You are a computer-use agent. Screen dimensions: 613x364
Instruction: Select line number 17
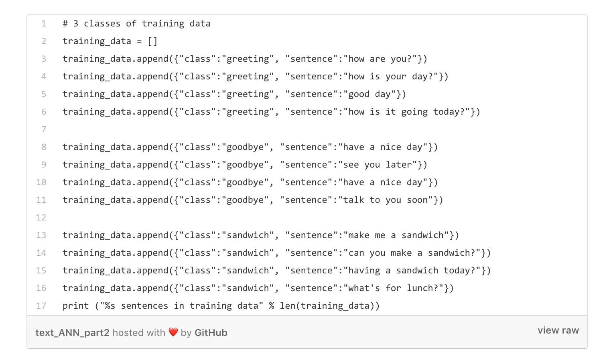[41, 306]
